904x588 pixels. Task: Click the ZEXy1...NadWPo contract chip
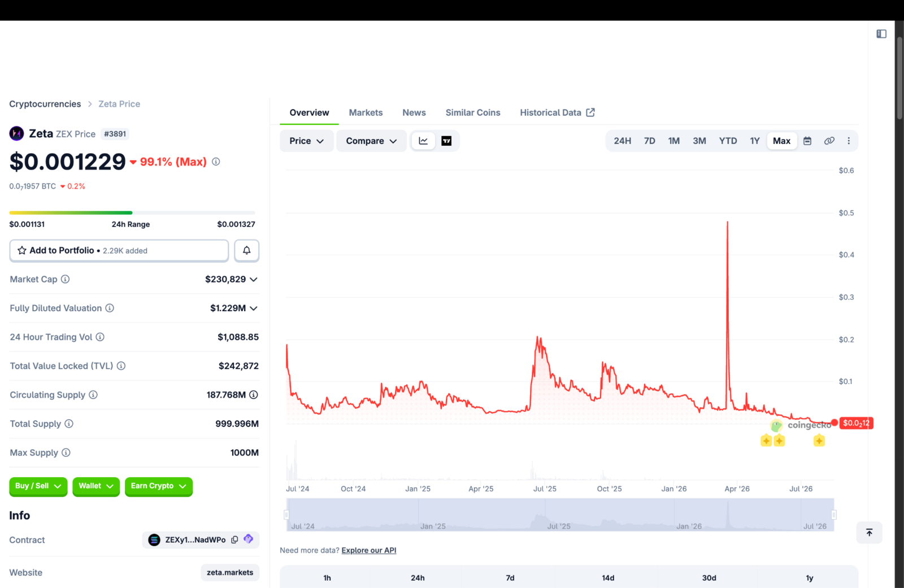(x=201, y=540)
